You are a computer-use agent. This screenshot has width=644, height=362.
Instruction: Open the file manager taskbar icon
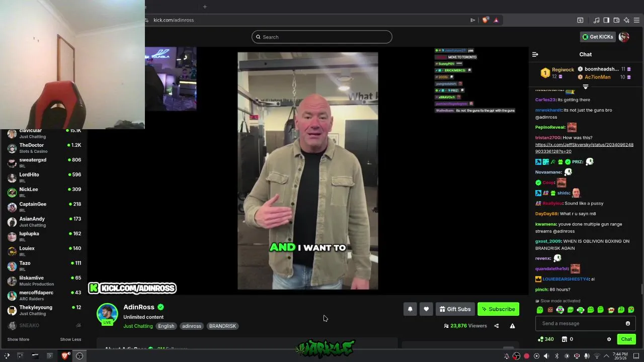(x=35, y=356)
